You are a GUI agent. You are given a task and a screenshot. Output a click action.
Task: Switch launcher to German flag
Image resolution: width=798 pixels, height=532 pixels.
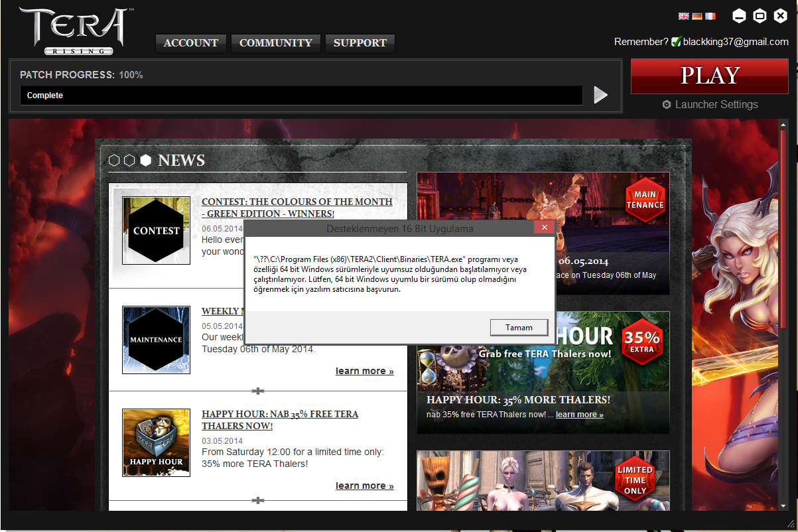[697, 16]
